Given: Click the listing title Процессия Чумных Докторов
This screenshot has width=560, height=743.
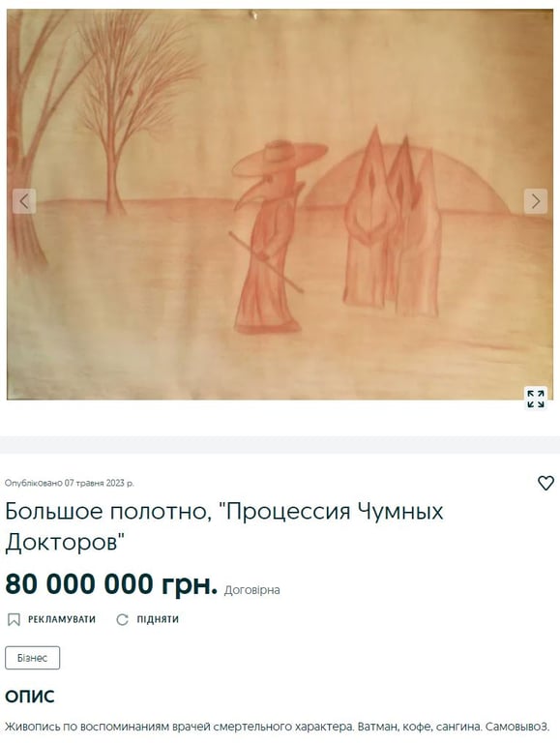Looking at the screenshot, I should click(x=224, y=526).
